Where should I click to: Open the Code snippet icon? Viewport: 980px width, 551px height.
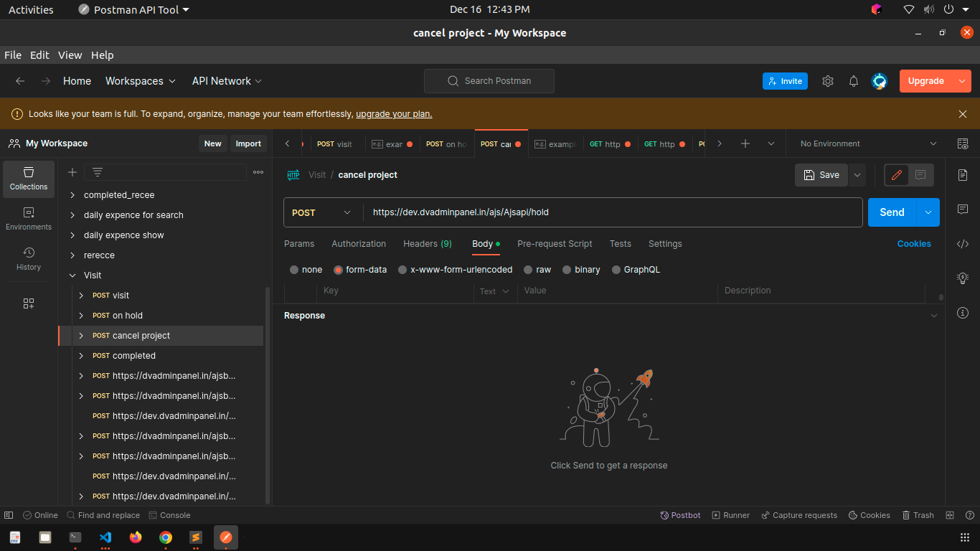click(963, 244)
